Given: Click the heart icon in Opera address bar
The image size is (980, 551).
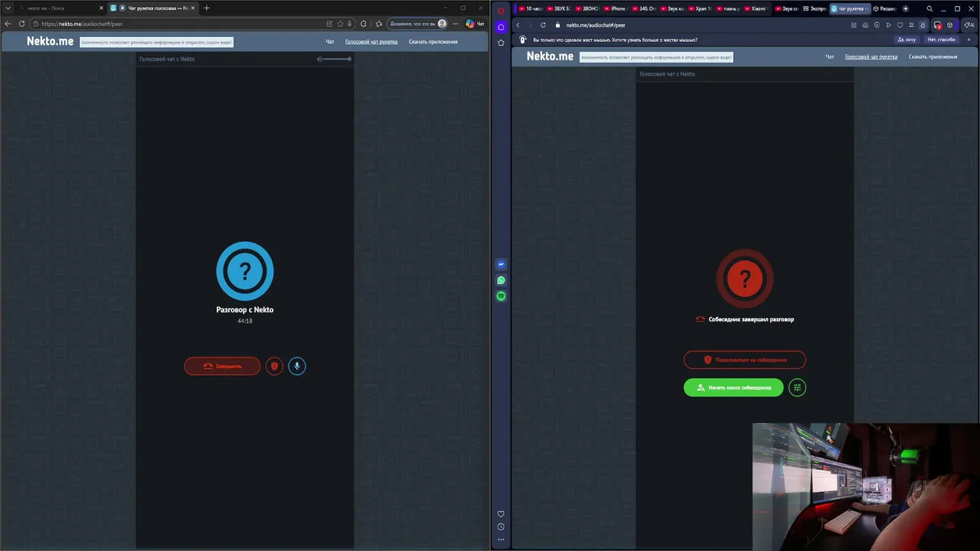Looking at the screenshot, I should coord(900,24).
